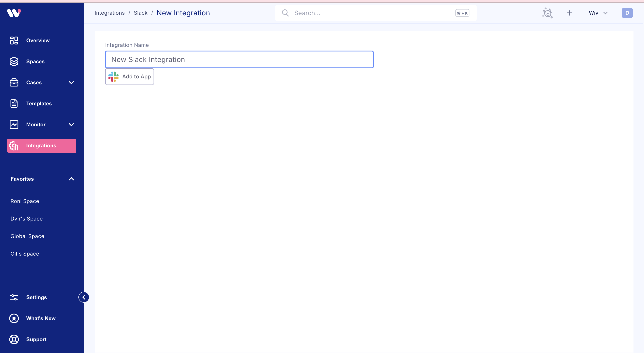Screen dimensions: 644x353
Task: Click the Integration Name text field
Action: [x=239, y=60]
